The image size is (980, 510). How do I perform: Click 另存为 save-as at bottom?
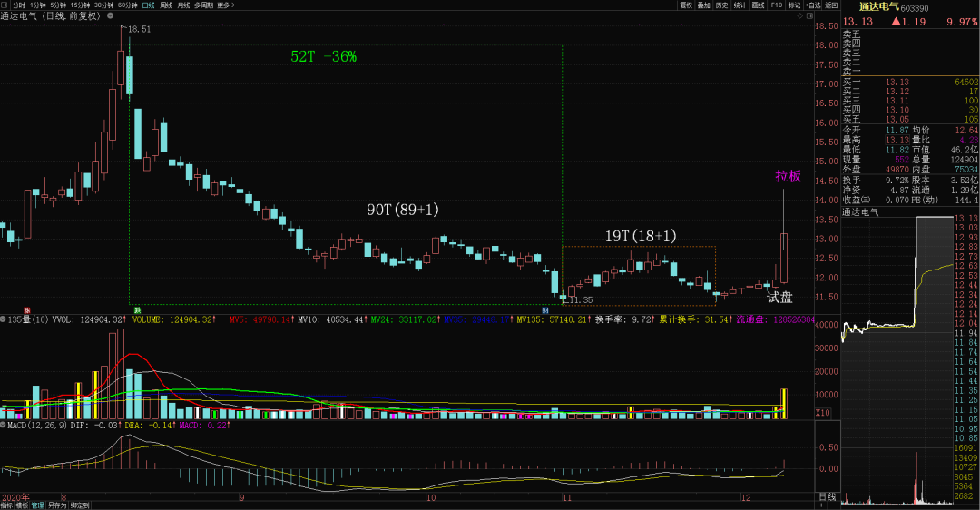[57, 505]
